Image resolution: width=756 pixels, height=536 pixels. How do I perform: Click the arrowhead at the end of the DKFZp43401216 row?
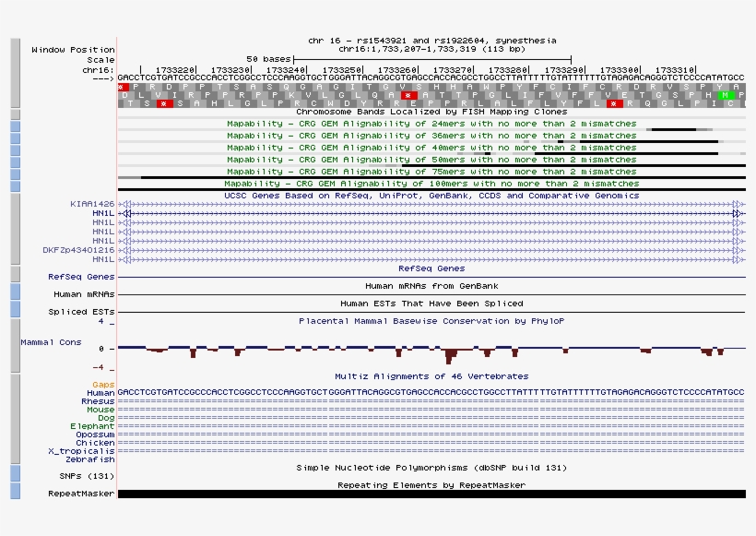(x=738, y=248)
